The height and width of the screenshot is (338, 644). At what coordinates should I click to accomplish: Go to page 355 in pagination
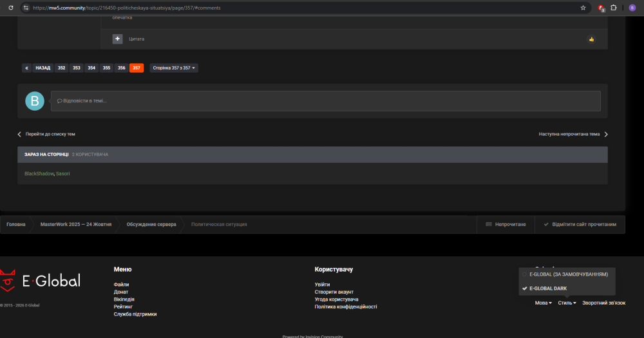point(106,68)
